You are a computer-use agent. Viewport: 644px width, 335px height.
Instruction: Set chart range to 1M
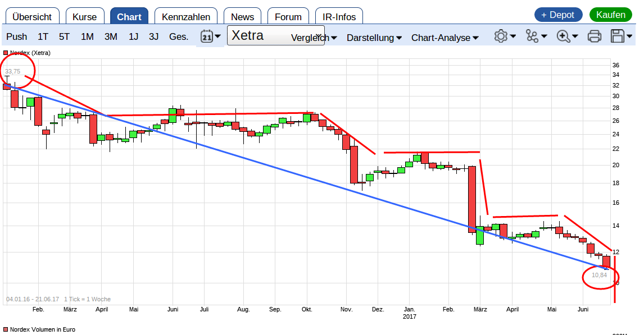pyautogui.click(x=87, y=37)
